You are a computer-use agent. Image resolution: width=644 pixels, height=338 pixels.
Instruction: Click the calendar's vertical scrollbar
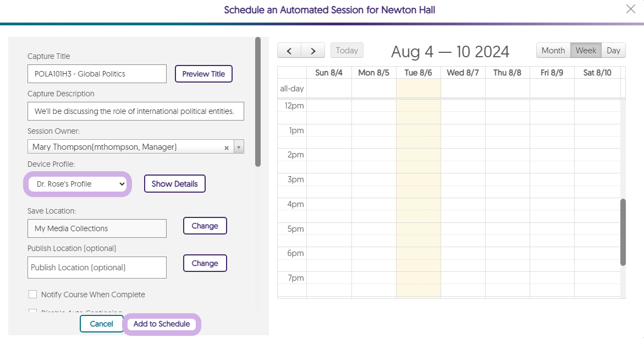623,231
